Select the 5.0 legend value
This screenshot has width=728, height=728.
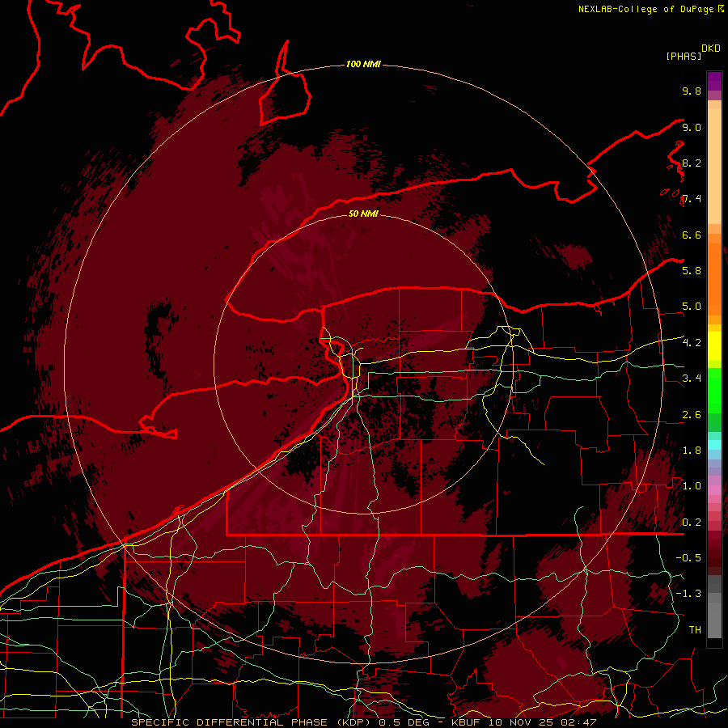(692, 307)
